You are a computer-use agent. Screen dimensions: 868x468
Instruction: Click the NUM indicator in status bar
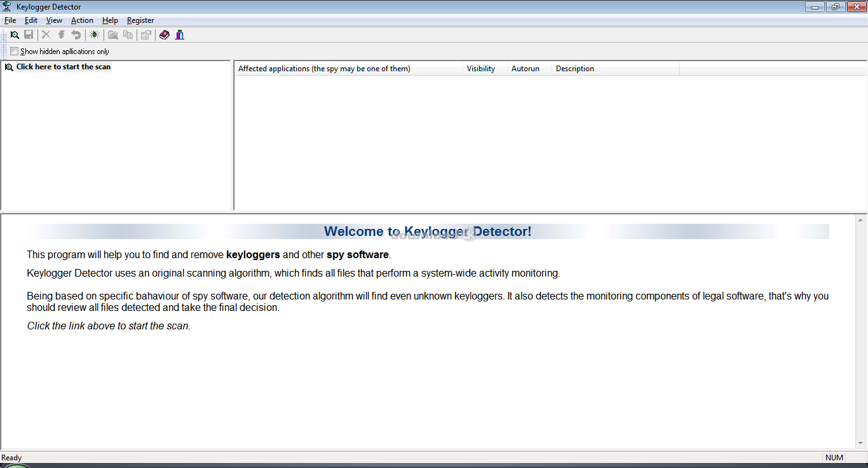[834, 458]
